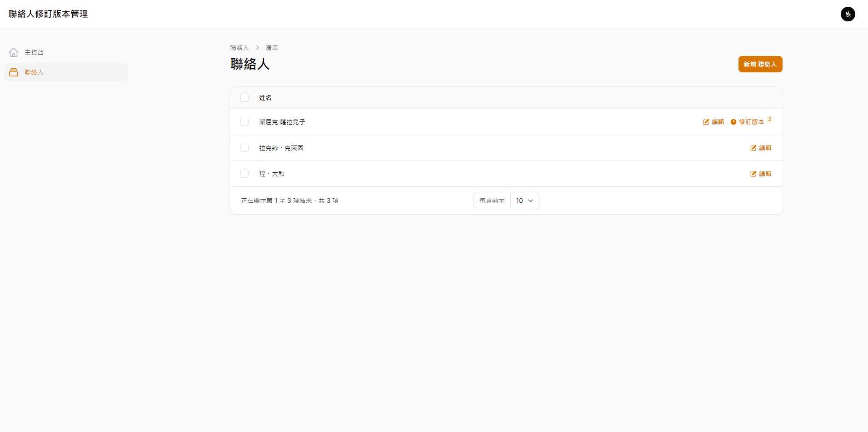Open the per-page dropdown showing 10
868x432 pixels.
524,200
